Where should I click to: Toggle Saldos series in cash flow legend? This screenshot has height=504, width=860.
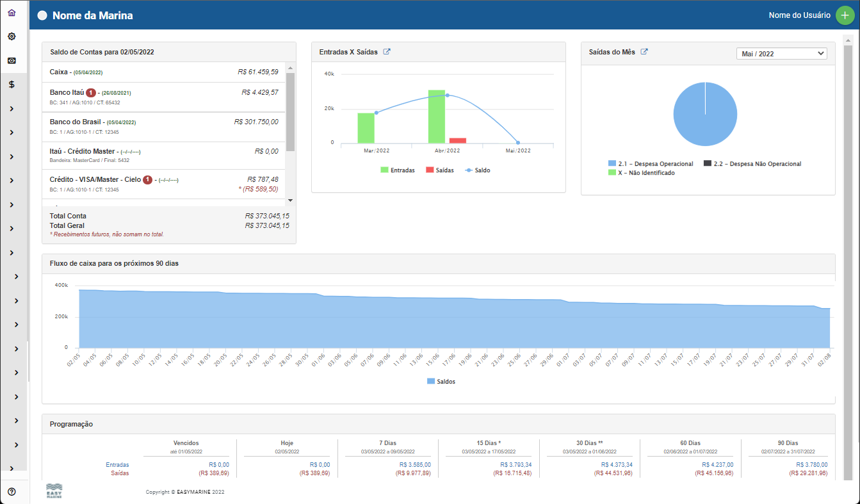point(441,381)
